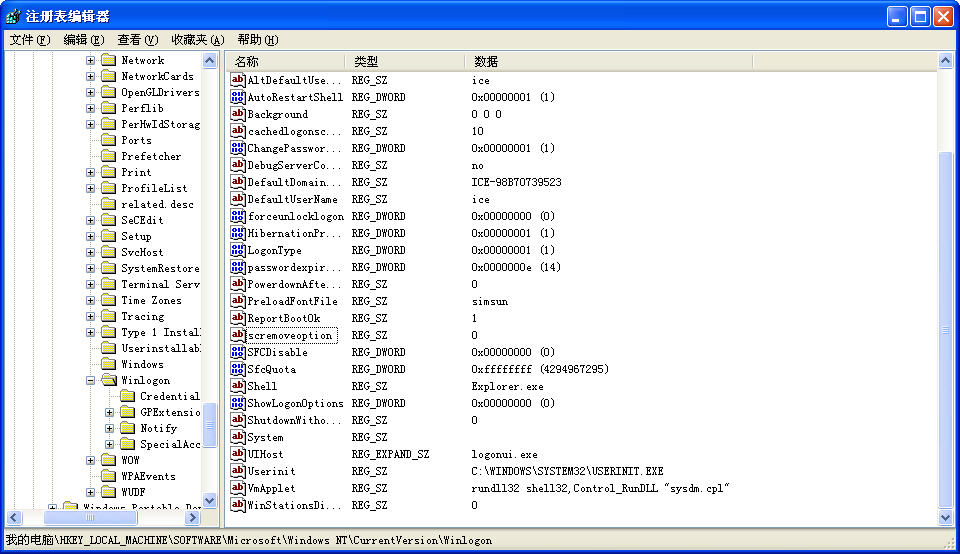Select the Userinstallab key in tree

click(160, 348)
